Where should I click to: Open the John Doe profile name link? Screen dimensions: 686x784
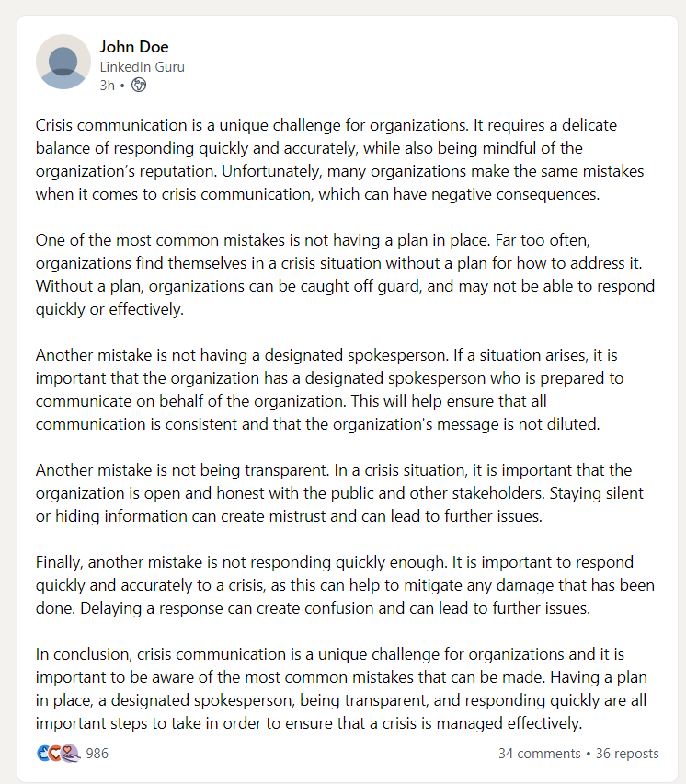pyautogui.click(x=134, y=47)
